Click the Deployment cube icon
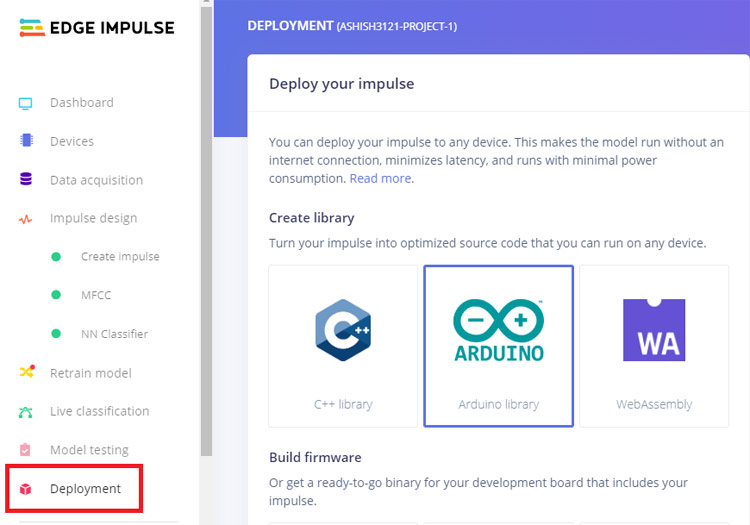 click(25, 489)
